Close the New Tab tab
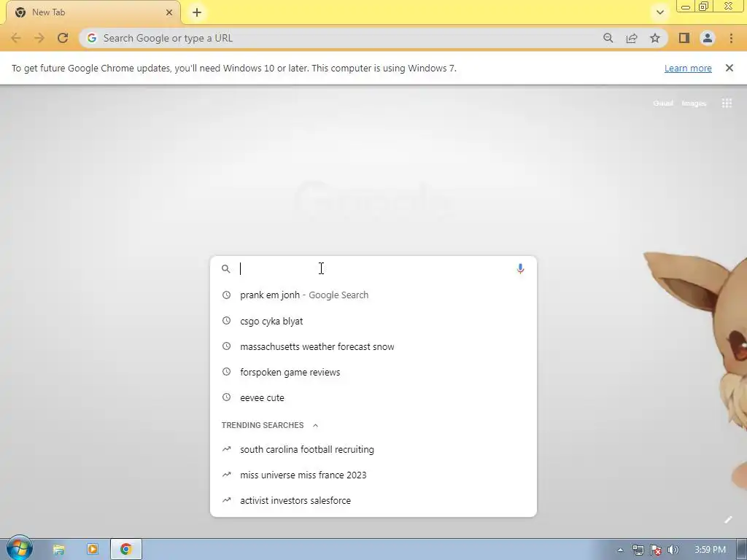Image resolution: width=747 pixels, height=560 pixels. [169, 12]
